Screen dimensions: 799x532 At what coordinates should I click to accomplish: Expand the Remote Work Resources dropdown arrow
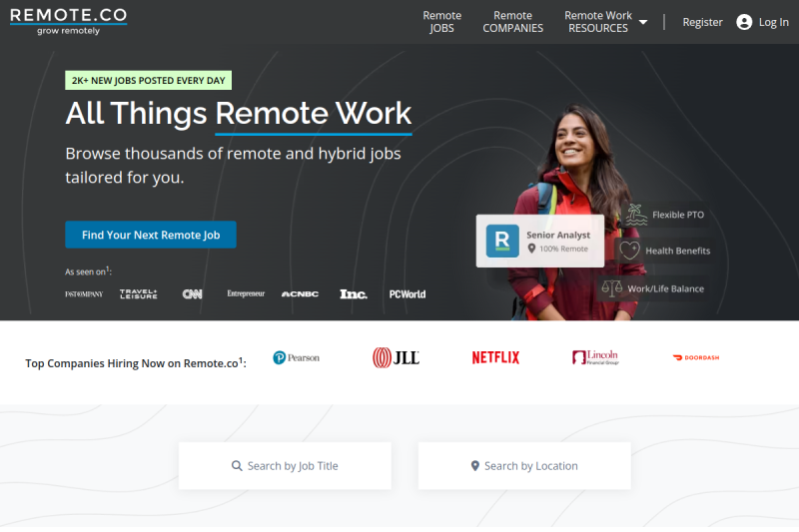(x=643, y=22)
